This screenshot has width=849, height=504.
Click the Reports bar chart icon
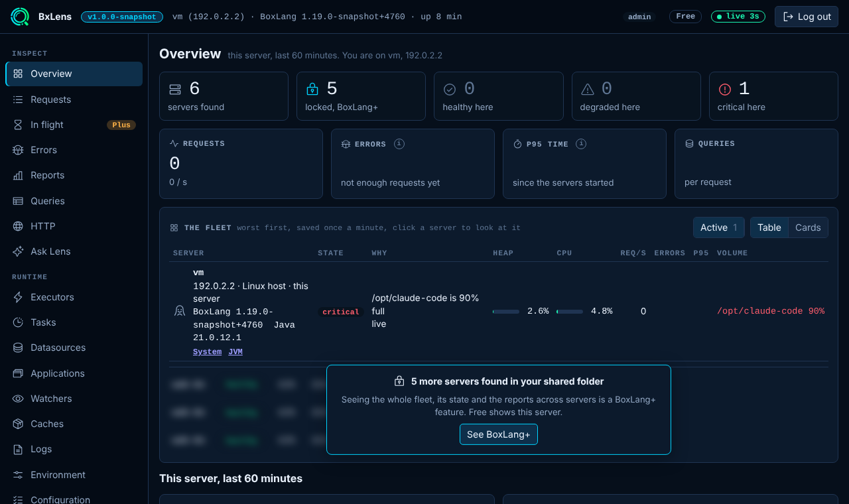tap(18, 175)
